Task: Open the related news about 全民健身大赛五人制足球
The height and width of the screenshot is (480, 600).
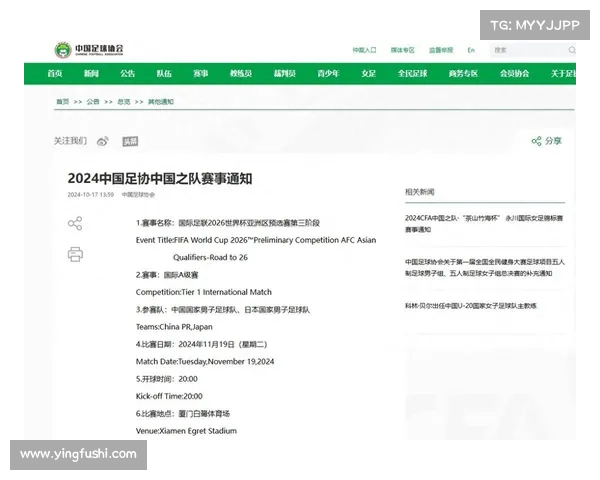Action: pos(485,267)
